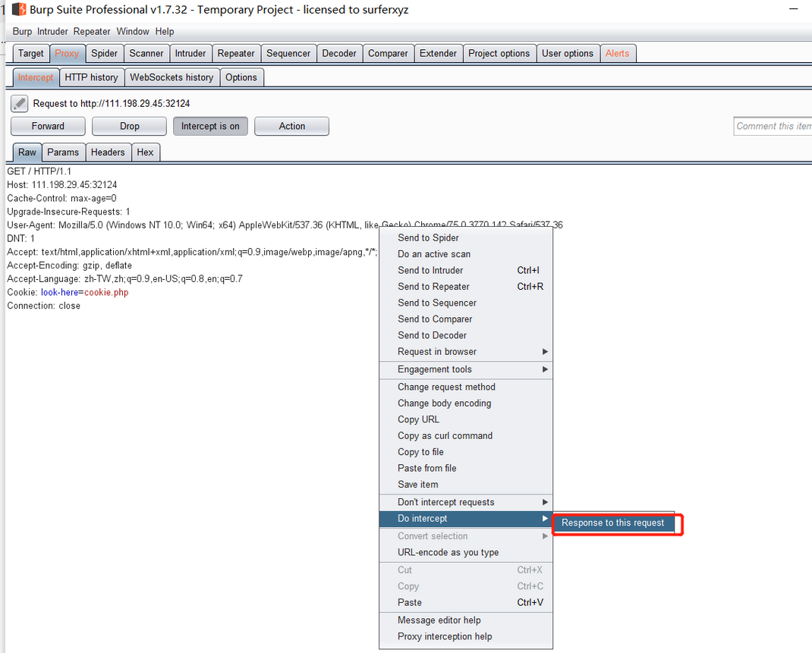This screenshot has height=653, width=812.
Task: Click the cookie.php value in Cookie header
Action: tap(106, 292)
